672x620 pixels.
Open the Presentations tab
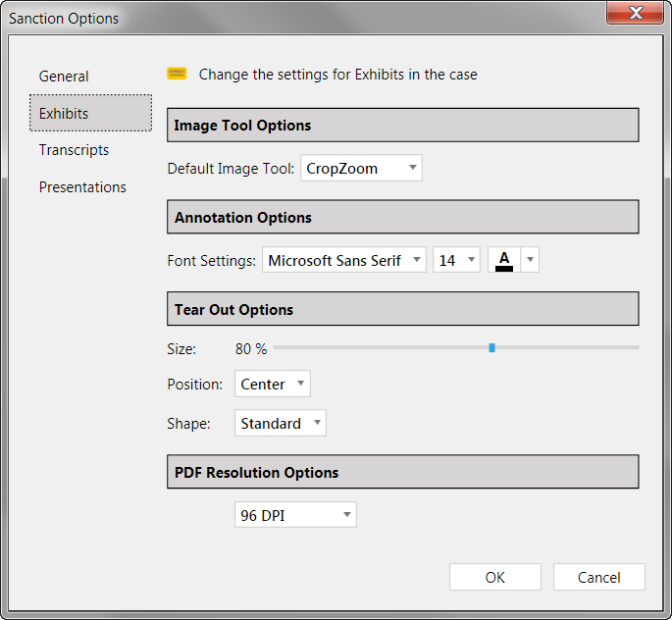[x=82, y=187]
